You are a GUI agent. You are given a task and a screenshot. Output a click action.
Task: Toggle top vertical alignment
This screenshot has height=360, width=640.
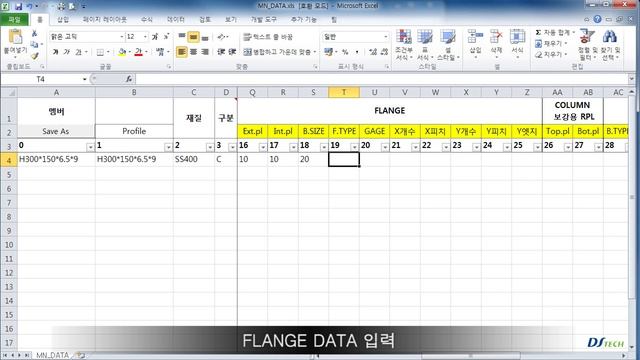(x=182, y=37)
